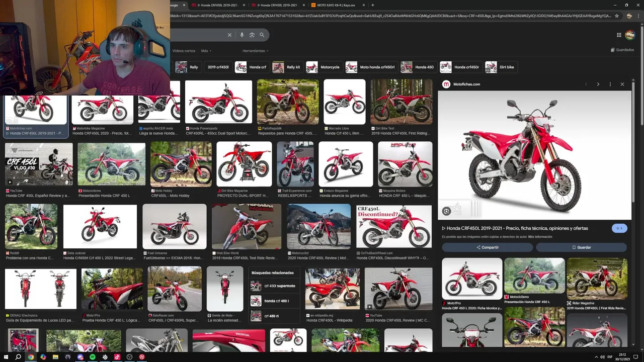Click the large CRF450L preview image

tap(534, 155)
